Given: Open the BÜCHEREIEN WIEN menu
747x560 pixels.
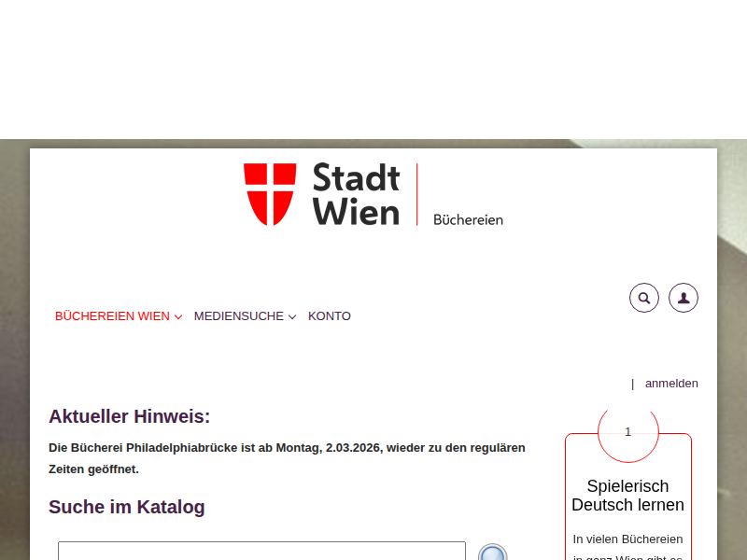Looking at the screenshot, I should coord(112,316).
